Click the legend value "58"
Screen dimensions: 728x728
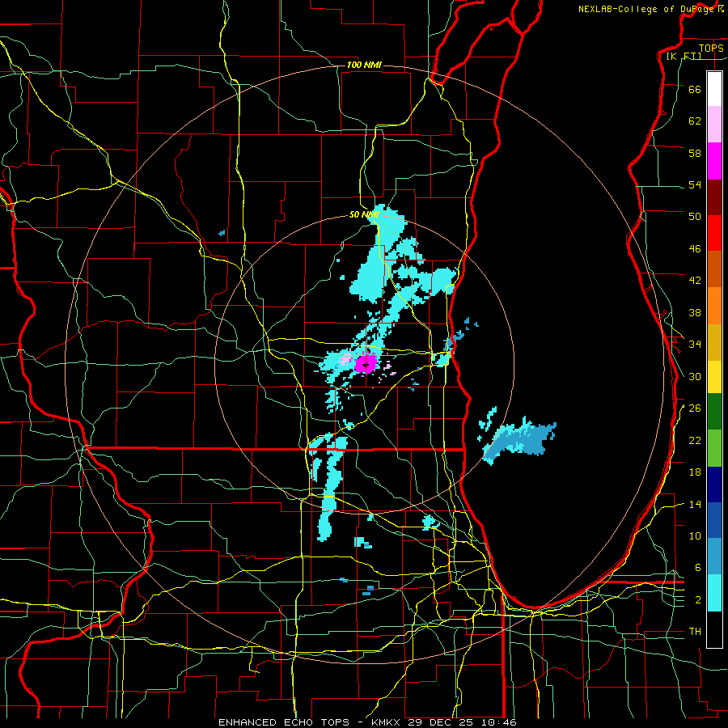(695, 153)
